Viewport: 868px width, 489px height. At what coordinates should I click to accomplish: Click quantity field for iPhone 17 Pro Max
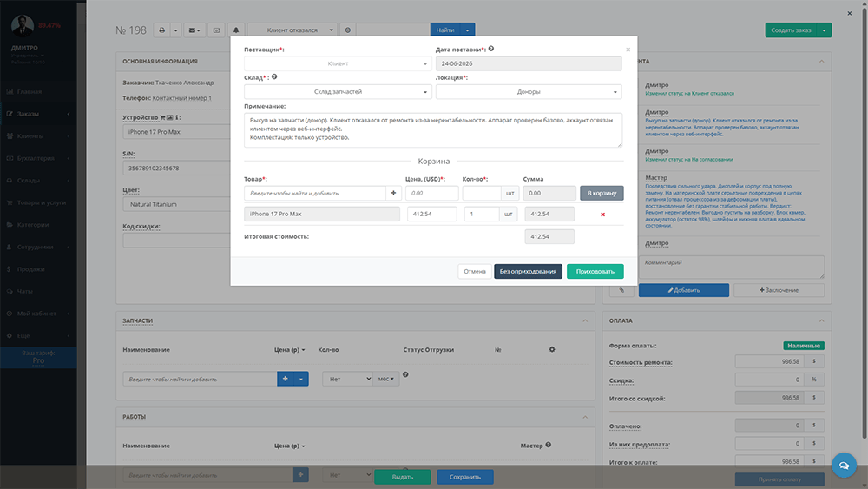482,214
